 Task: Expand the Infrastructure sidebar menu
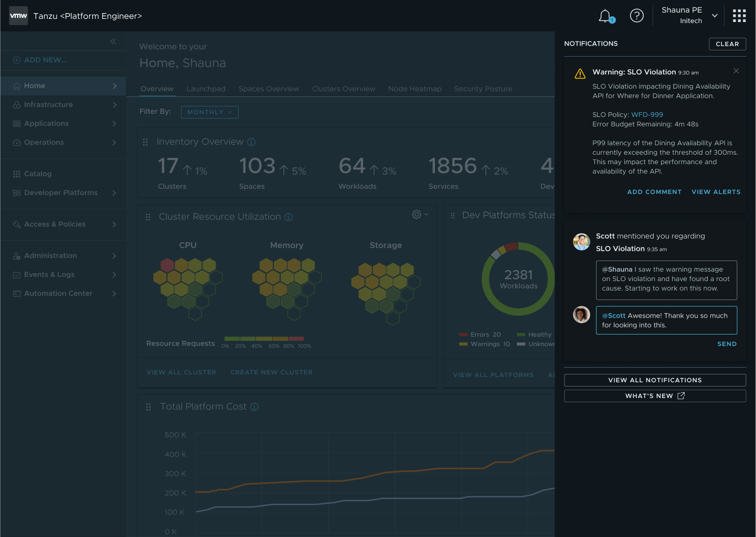click(x=63, y=105)
